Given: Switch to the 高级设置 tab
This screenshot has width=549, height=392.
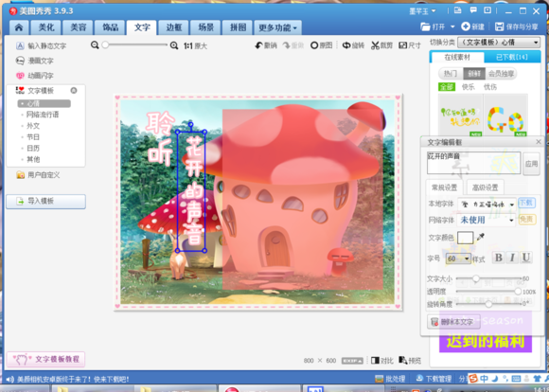Looking at the screenshot, I should pyautogui.click(x=485, y=187).
